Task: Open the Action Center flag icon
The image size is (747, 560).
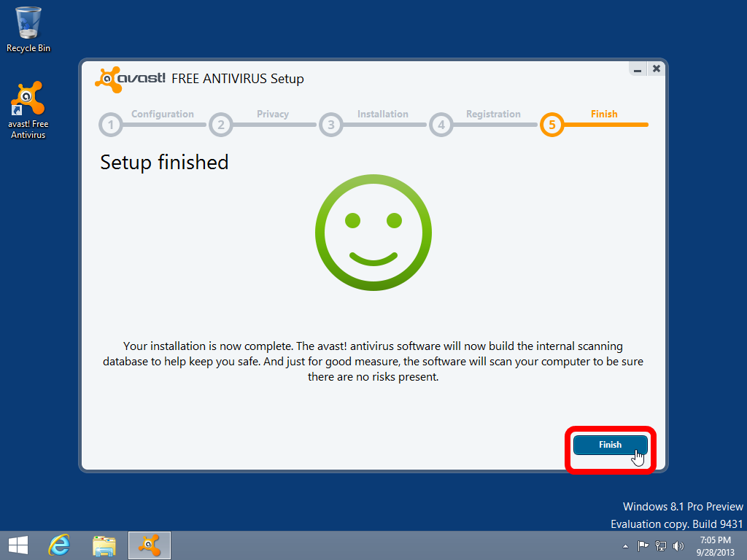Action: click(643, 545)
